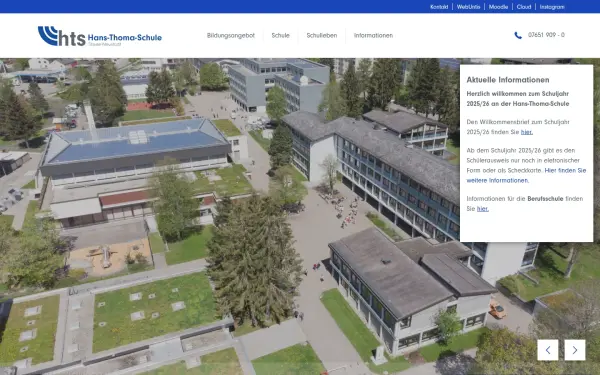
Task: Open the Kontakt link in the top bar
Action: (439, 7)
